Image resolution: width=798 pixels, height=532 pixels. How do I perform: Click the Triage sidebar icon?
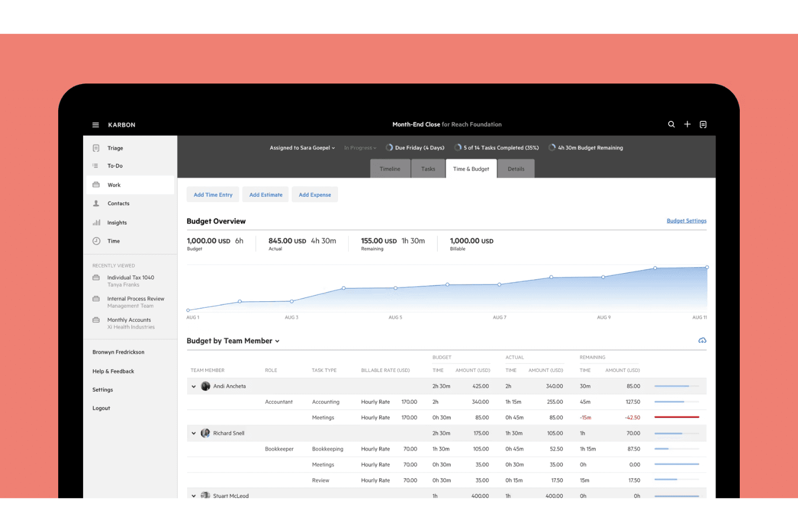[x=96, y=148]
